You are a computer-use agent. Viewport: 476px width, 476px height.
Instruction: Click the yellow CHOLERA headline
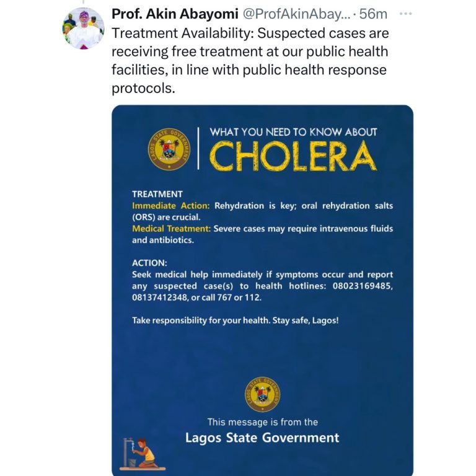293,156
